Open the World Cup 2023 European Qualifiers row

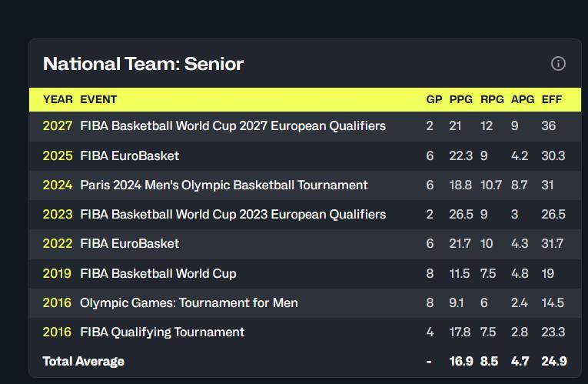(305, 215)
